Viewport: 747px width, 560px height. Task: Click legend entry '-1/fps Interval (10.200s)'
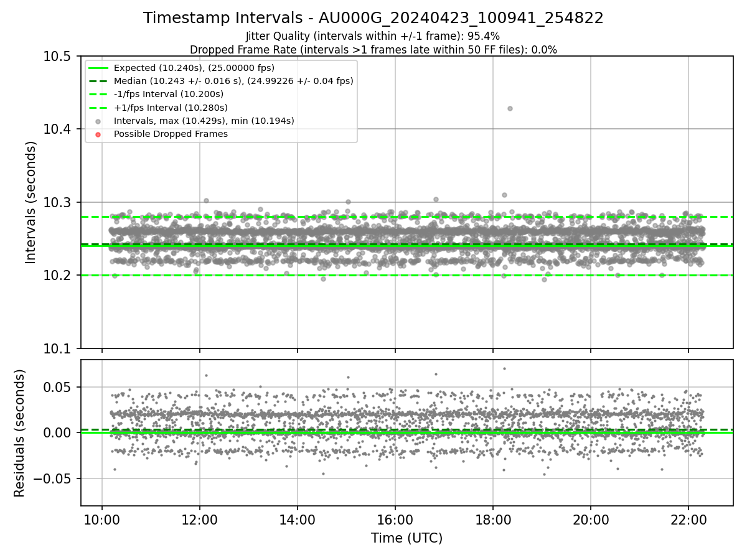(x=169, y=94)
